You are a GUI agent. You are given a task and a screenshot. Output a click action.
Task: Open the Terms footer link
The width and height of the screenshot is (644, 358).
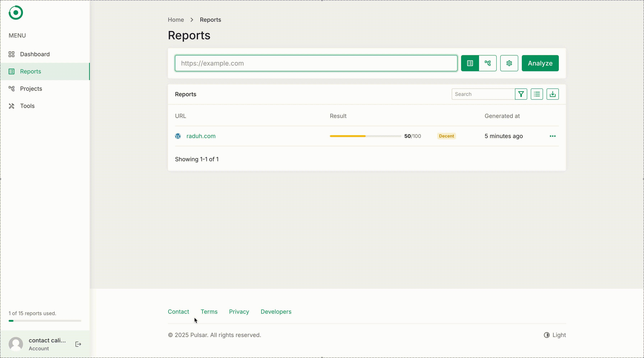point(209,312)
